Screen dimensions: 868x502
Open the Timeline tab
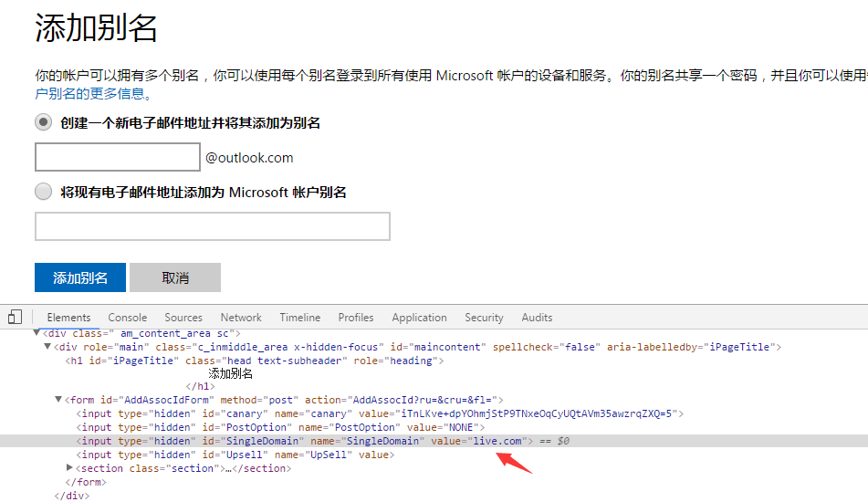pyautogui.click(x=300, y=317)
